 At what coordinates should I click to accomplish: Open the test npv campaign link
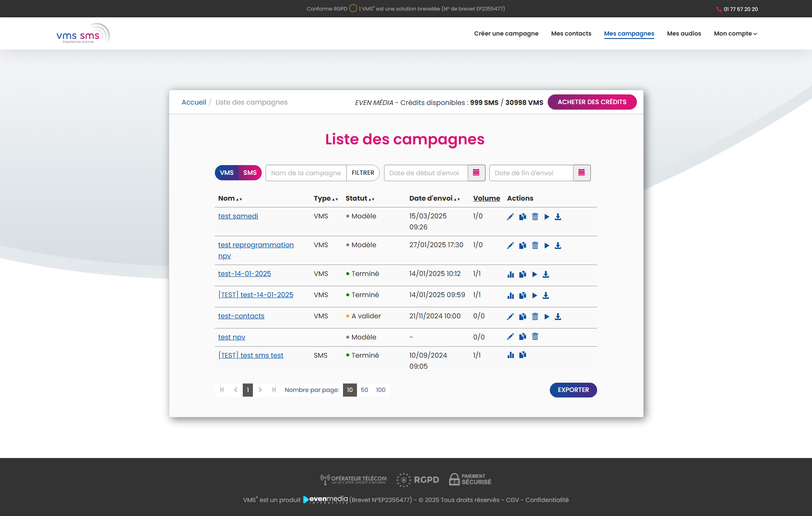pyautogui.click(x=232, y=337)
